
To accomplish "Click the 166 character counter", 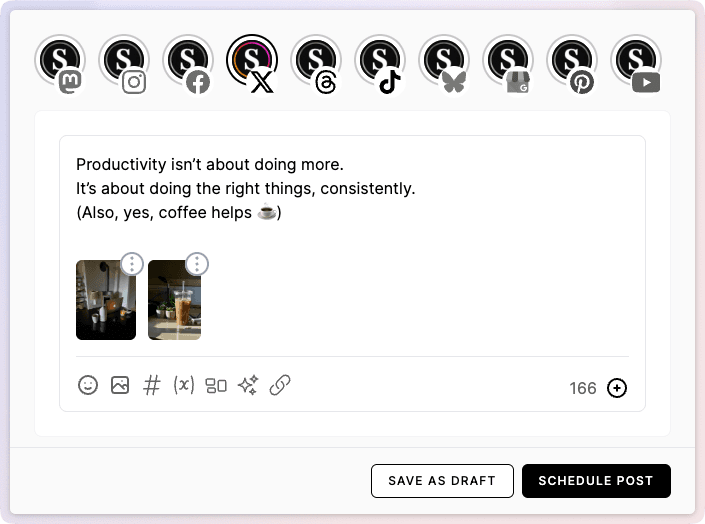I will [583, 388].
